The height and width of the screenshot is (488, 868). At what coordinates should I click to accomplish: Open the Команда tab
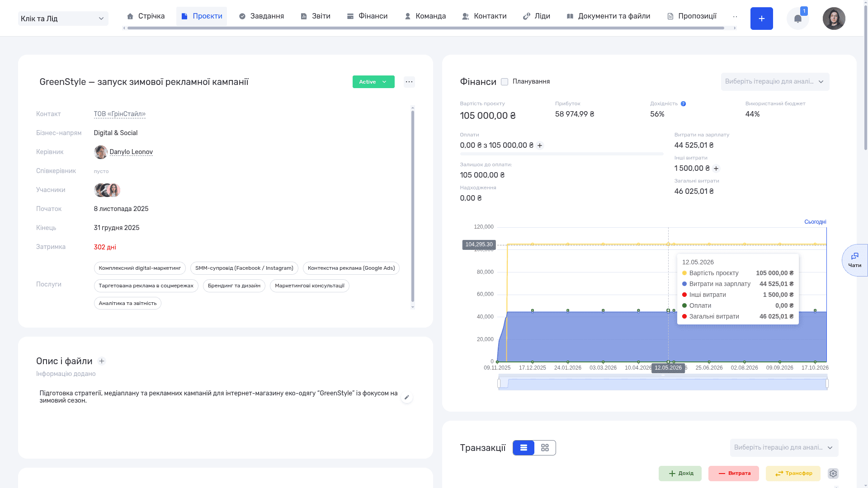[425, 16]
